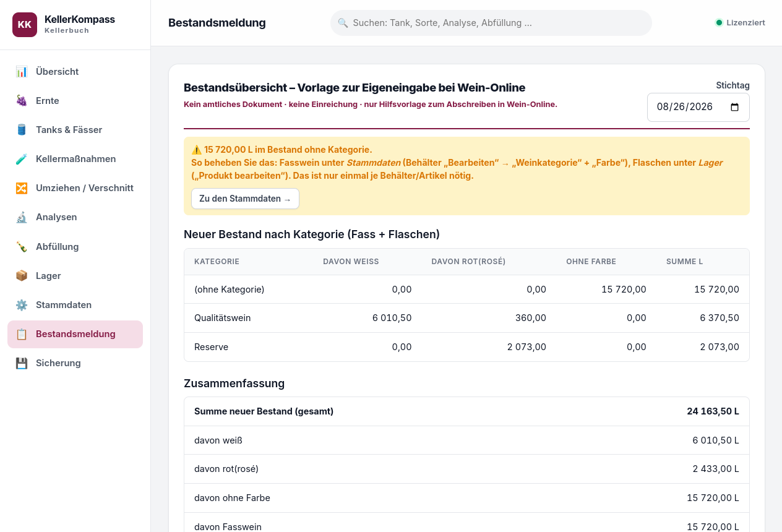Go to Stammdaten settings
The height and width of the screenshot is (532, 782).
click(x=75, y=305)
